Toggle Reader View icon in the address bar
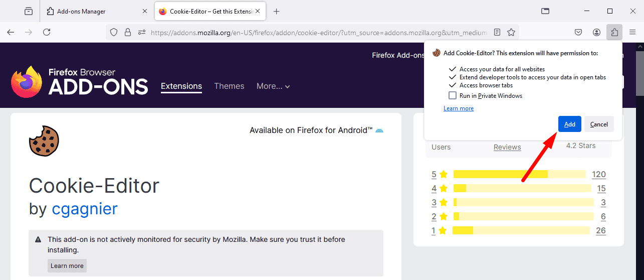This screenshot has width=644, height=280. [497, 32]
